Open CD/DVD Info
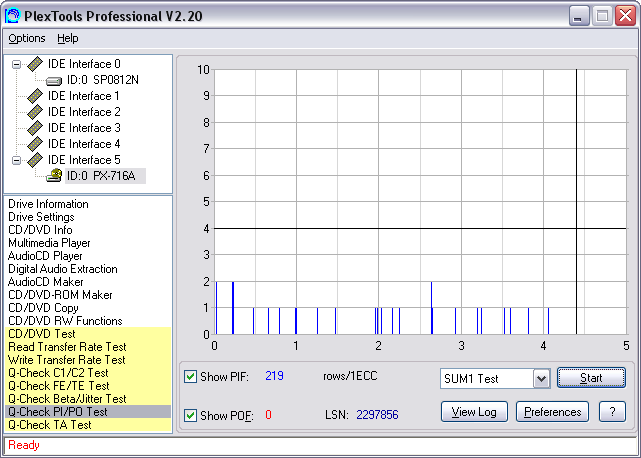 (x=40, y=230)
